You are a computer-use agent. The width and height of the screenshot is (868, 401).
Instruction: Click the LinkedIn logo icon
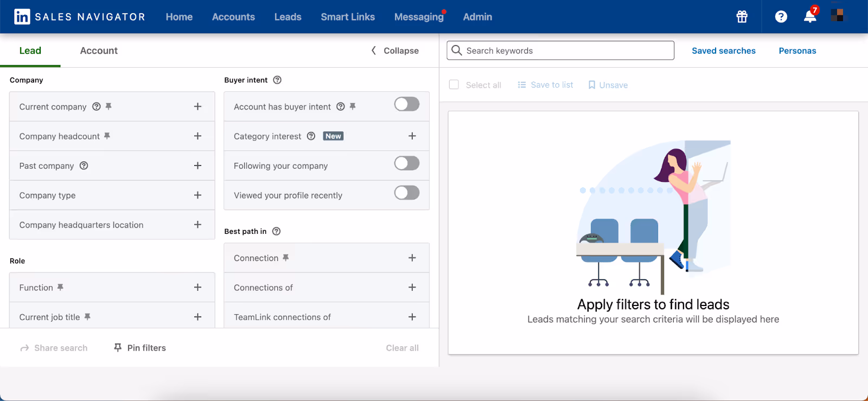pos(22,17)
